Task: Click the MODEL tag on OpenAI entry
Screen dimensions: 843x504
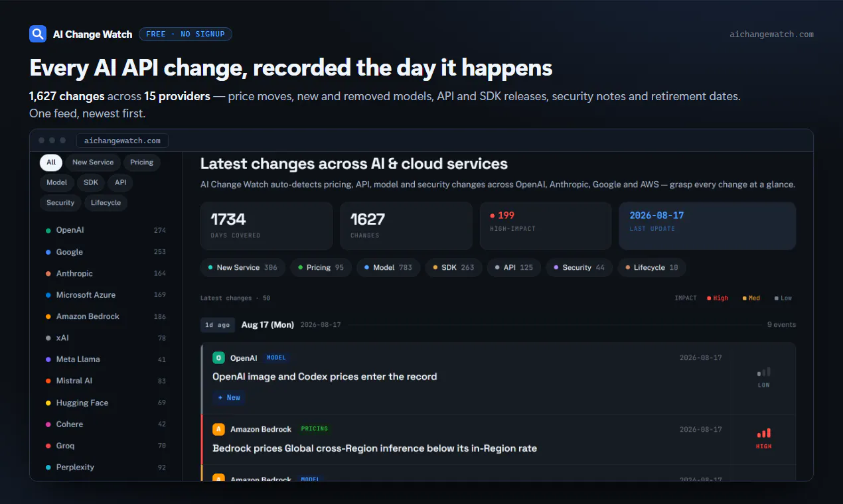Action: [276, 358]
